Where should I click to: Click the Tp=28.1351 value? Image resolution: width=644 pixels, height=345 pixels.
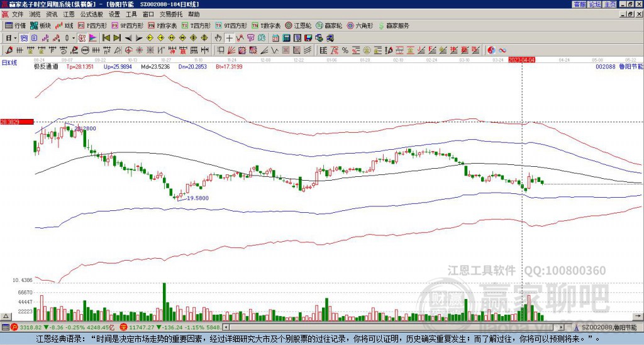80,66
